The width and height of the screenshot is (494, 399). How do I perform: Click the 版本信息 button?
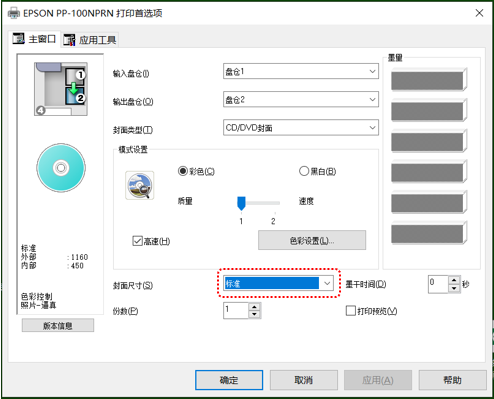pos(58,325)
